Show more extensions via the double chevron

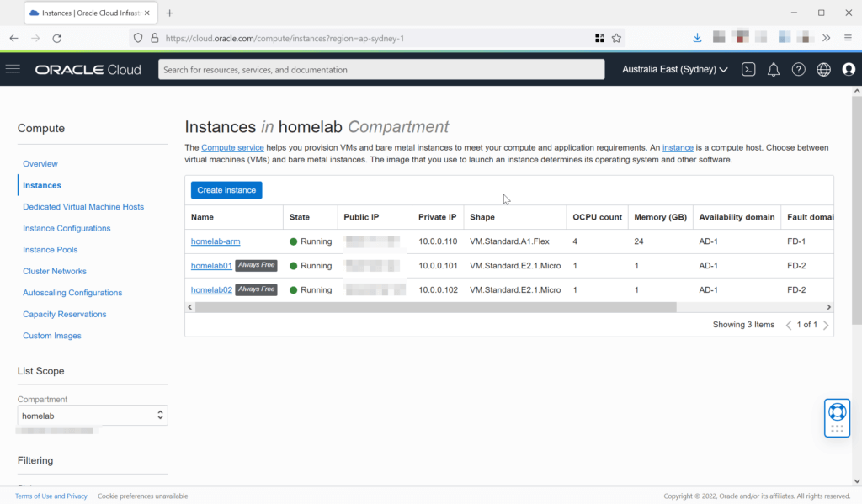827,38
